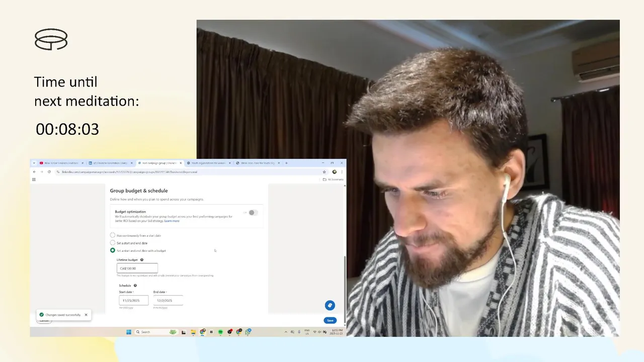Close the YouTube tab

click(x=82, y=163)
